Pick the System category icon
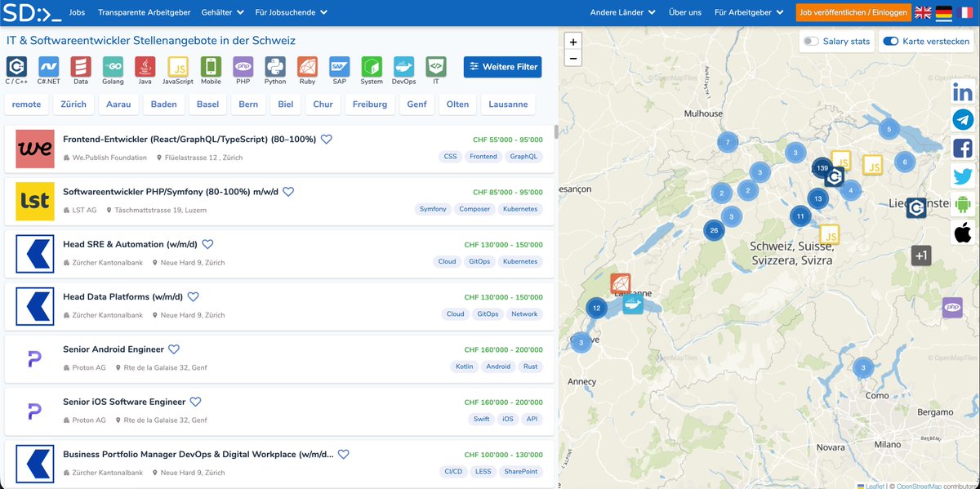 [x=372, y=69]
